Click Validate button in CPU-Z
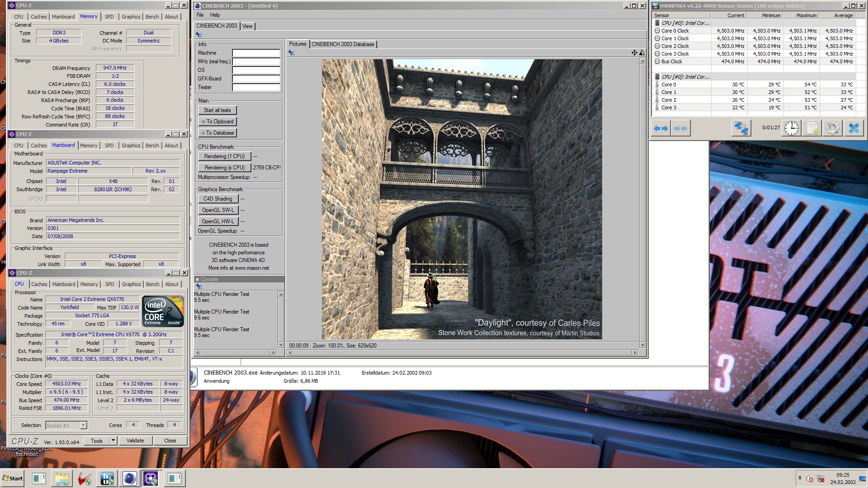The height and width of the screenshot is (488, 868). 135,441
